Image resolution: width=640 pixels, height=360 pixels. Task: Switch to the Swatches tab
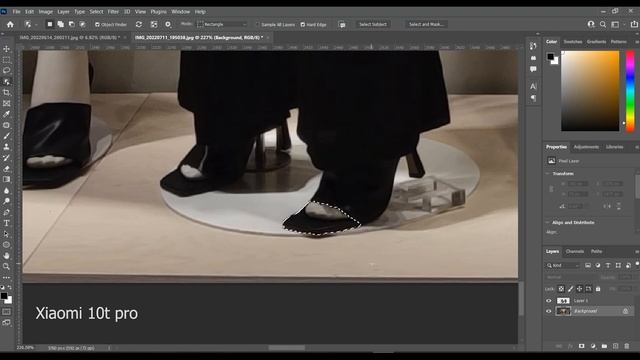(573, 42)
